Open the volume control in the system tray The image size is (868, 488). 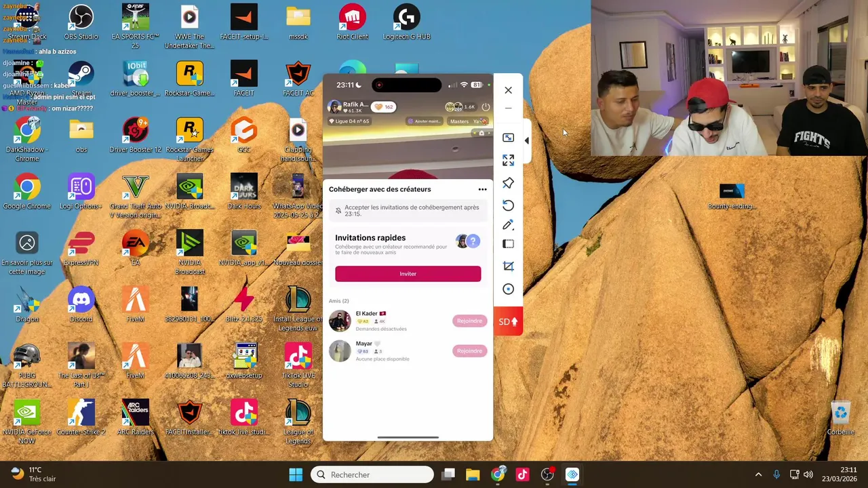coord(808,474)
